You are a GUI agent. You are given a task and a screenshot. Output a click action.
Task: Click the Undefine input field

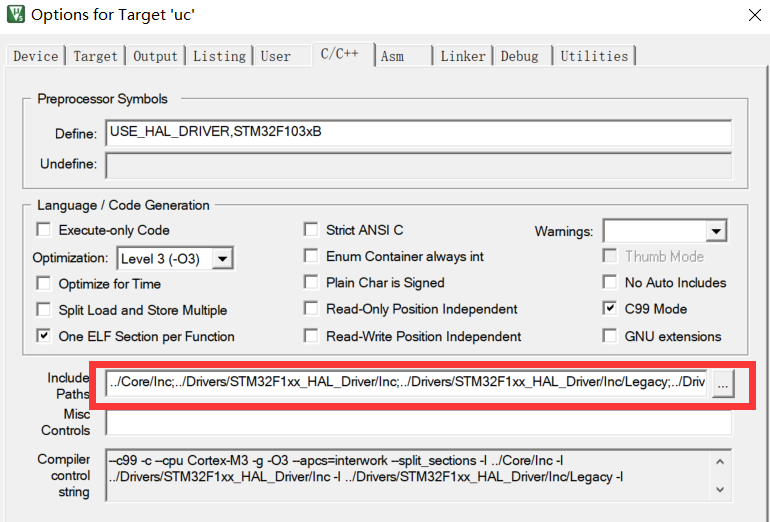pos(418,165)
